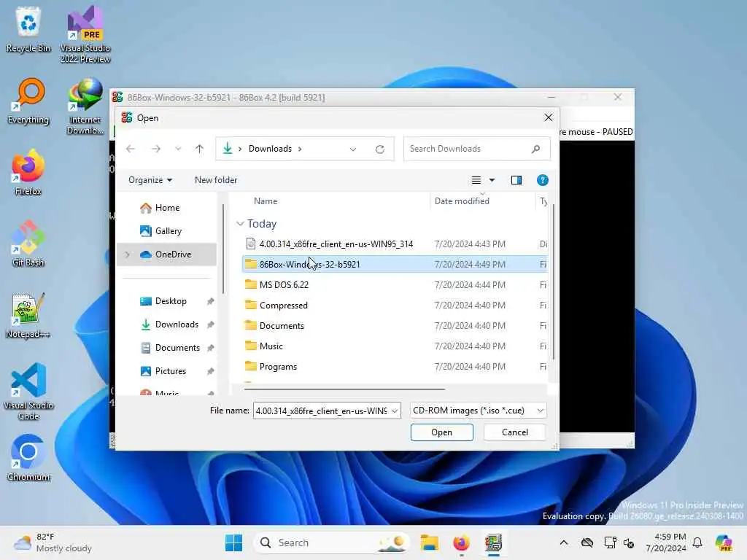Open the Everything search shortcut

pos(28,101)
